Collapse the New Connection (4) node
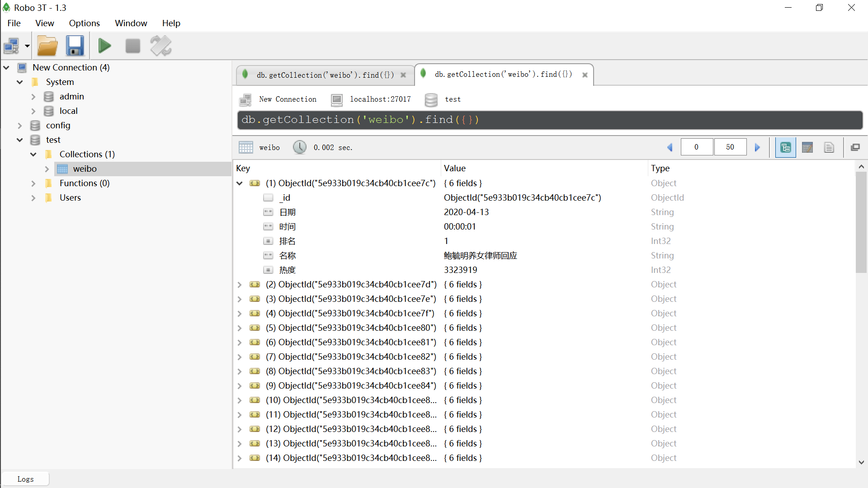Viewport: 868px width, 488px height. click(6, 67)
